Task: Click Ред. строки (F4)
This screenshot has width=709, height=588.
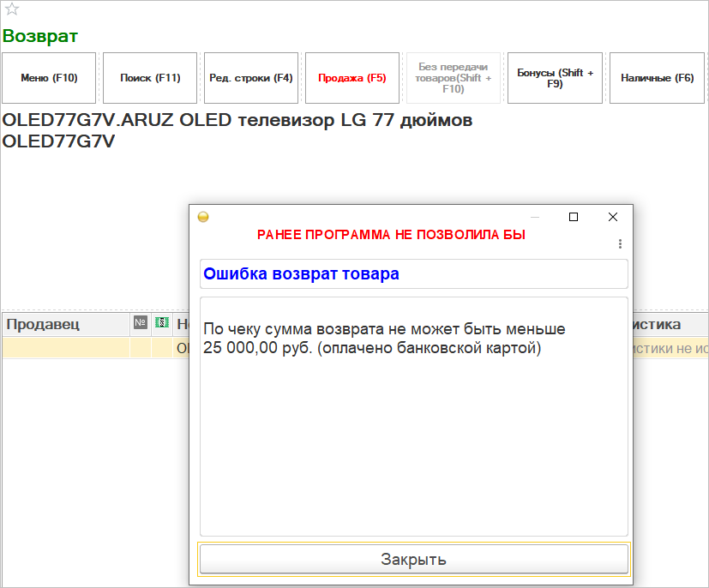Action: coord(251,78)
